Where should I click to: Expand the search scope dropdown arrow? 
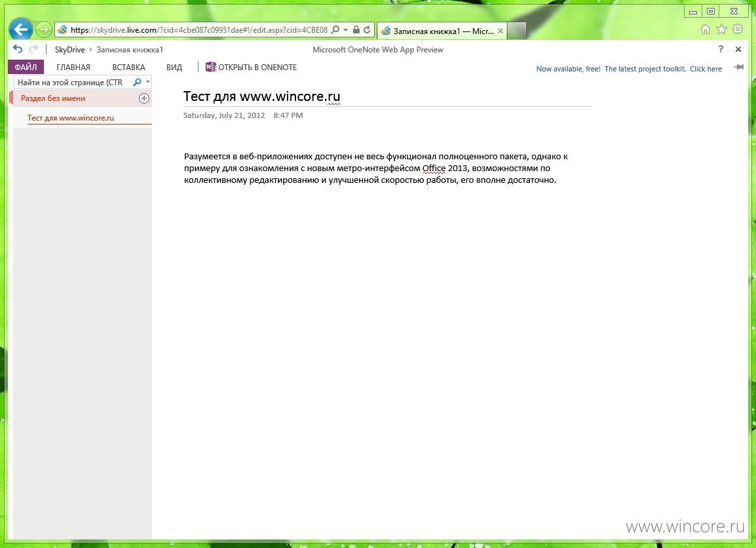click(x=147, y=82)
